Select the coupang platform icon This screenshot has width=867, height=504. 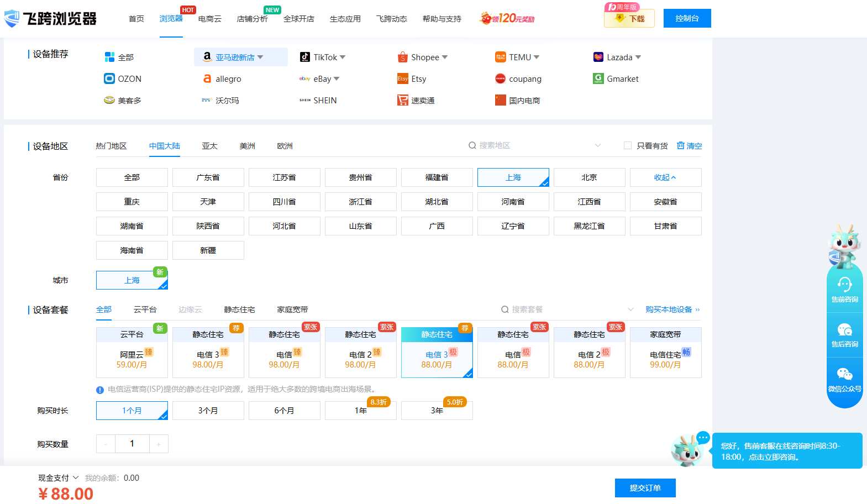click(500, 78)
